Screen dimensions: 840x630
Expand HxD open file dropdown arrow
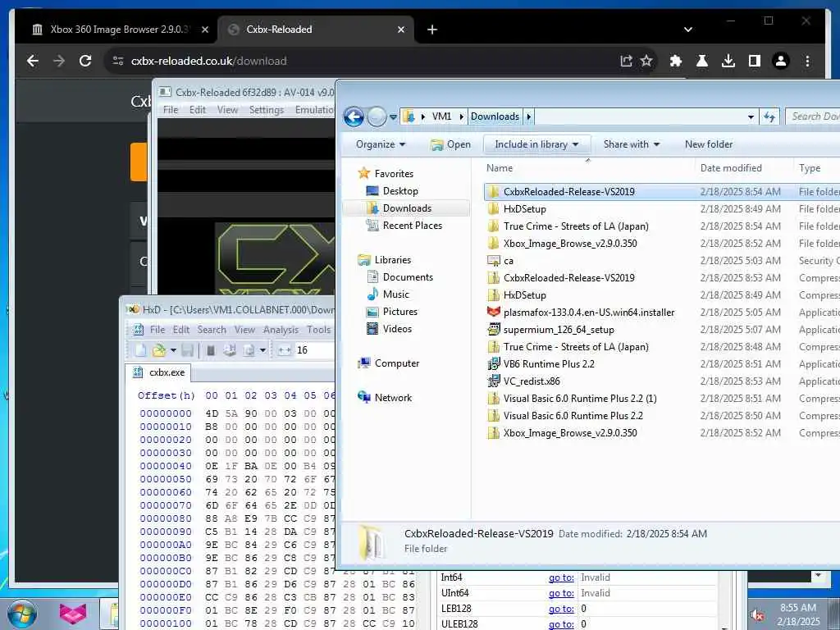coord(173,350)
